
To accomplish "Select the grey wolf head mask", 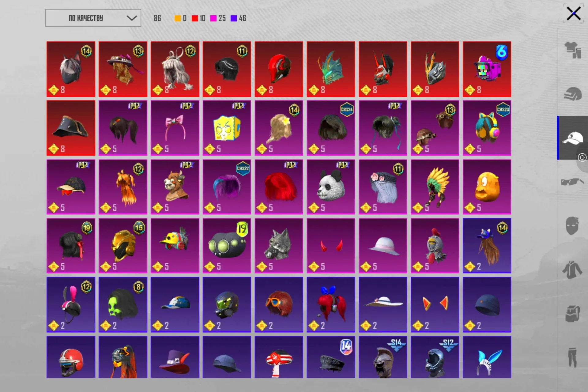I will pos(279,246).
